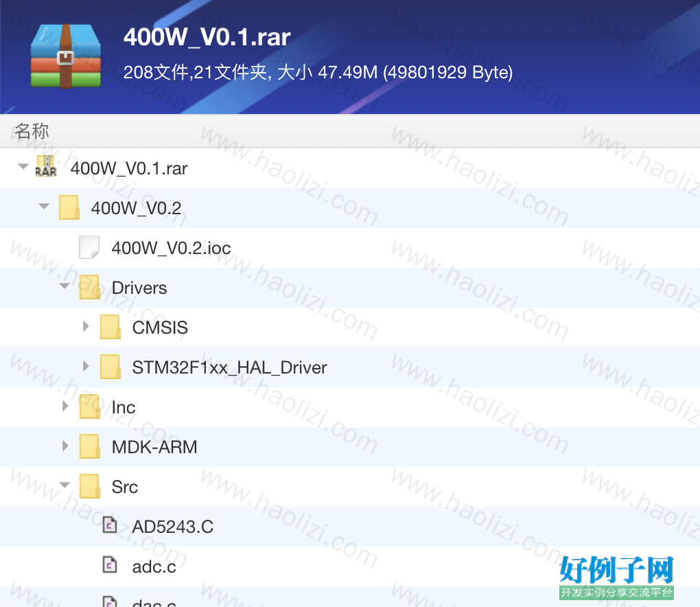Expand the CMSIS folder
Viewport: 700px width, 607px height.
[86, 326]
